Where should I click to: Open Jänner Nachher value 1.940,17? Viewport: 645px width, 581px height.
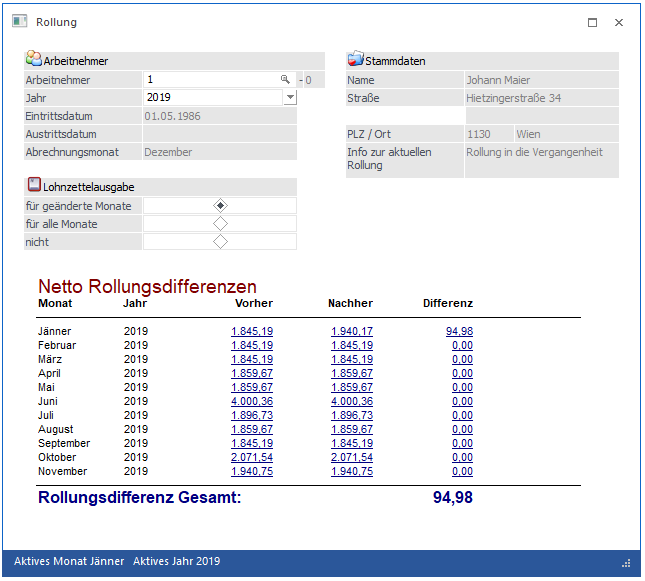point(351,331)
